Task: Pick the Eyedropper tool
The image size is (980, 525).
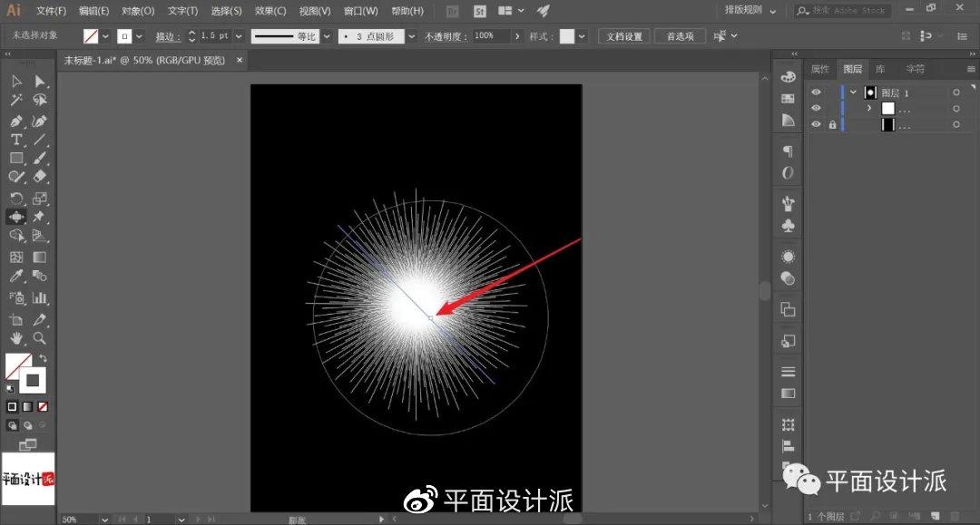Action: tap(16, 276)
